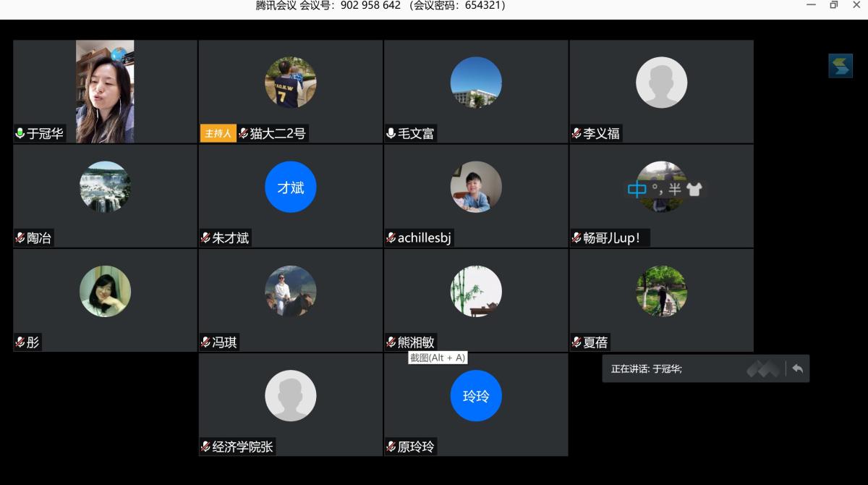Viewport: 868px width, 485px height.
Task: Click the blue 才斌 avatar circle
Action: pos(290,187)
